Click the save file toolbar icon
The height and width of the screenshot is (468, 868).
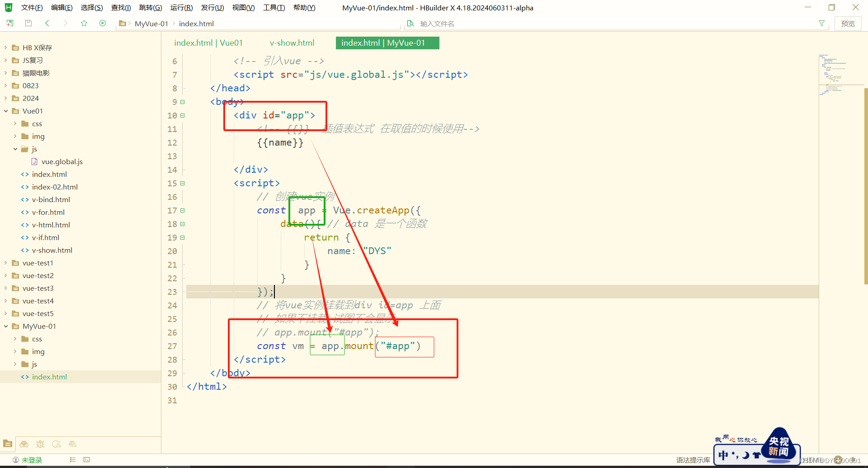(x=28, y=23)
